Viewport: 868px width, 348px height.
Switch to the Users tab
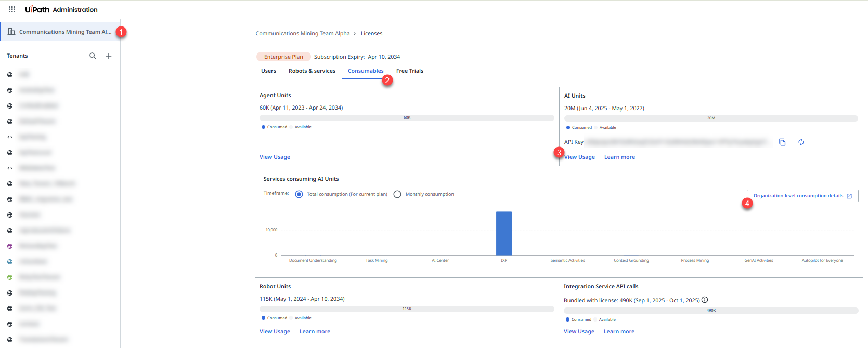[x=268, y=71]
